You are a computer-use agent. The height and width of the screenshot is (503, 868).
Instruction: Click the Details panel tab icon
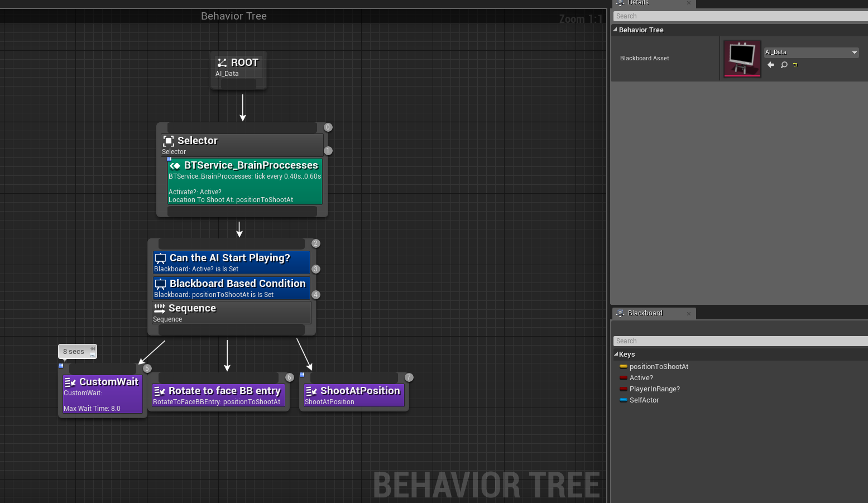(x=620, y=3)
